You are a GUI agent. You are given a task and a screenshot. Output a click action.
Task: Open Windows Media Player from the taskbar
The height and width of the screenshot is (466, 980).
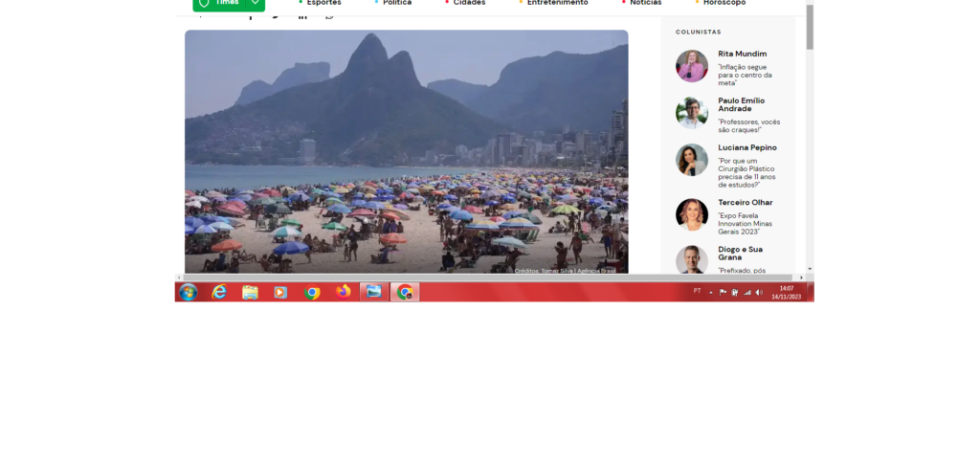pyautogui.click(x=280, y=293)
